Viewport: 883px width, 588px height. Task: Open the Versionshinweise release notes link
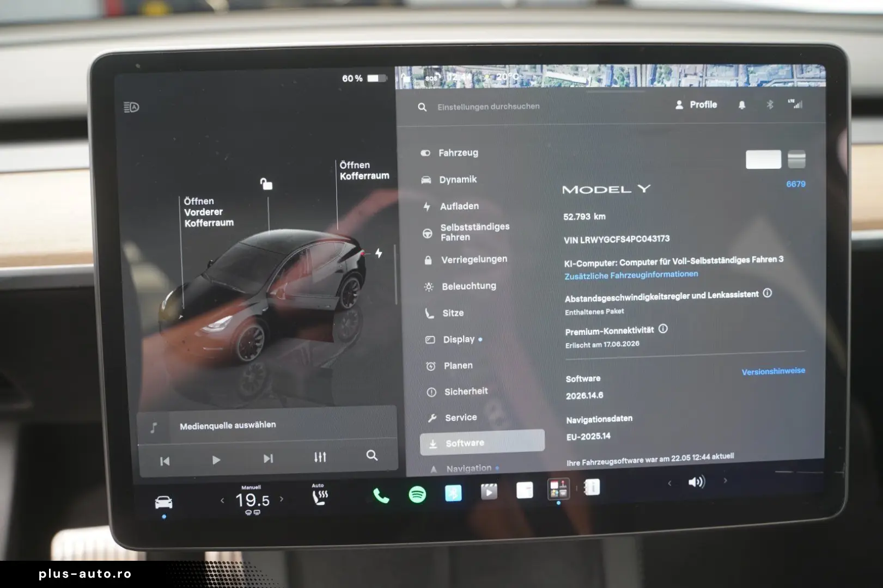tap(773, 371)
